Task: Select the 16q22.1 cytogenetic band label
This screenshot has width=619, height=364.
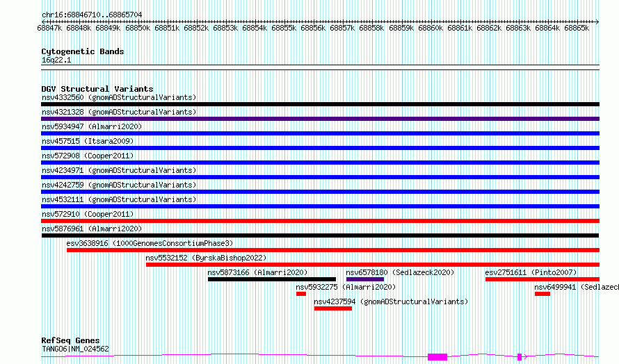Action: click(56, 60)
